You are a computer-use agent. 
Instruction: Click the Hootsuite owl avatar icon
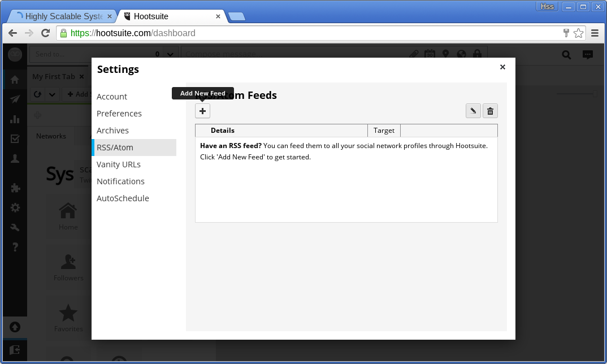[15, 54]
